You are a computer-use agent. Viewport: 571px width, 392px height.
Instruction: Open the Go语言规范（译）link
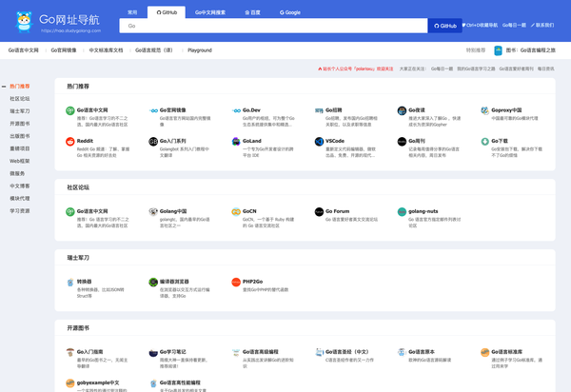155,50
